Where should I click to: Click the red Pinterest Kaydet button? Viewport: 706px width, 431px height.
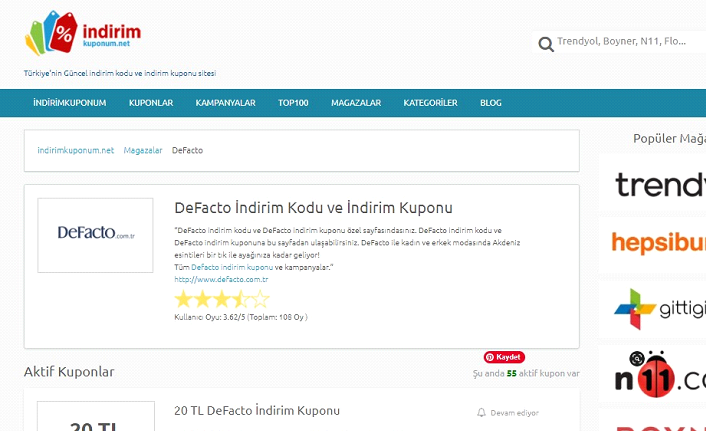(x=505, y=357)
